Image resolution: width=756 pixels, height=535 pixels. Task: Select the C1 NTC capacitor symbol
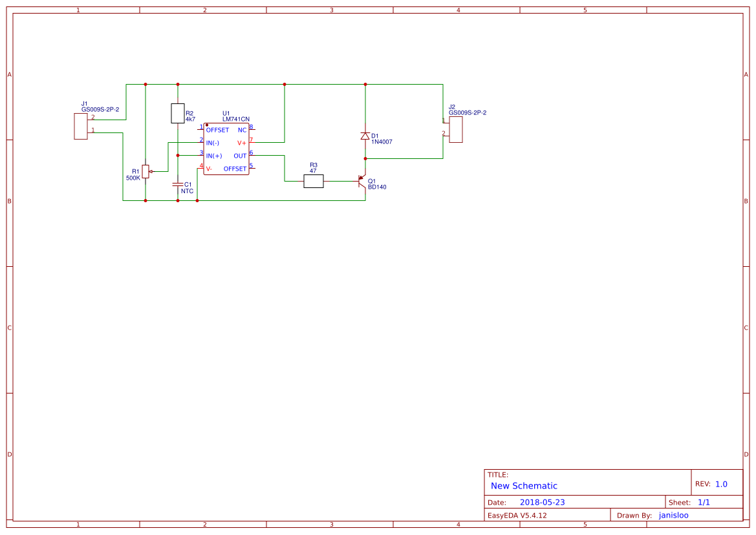(178, 185)
